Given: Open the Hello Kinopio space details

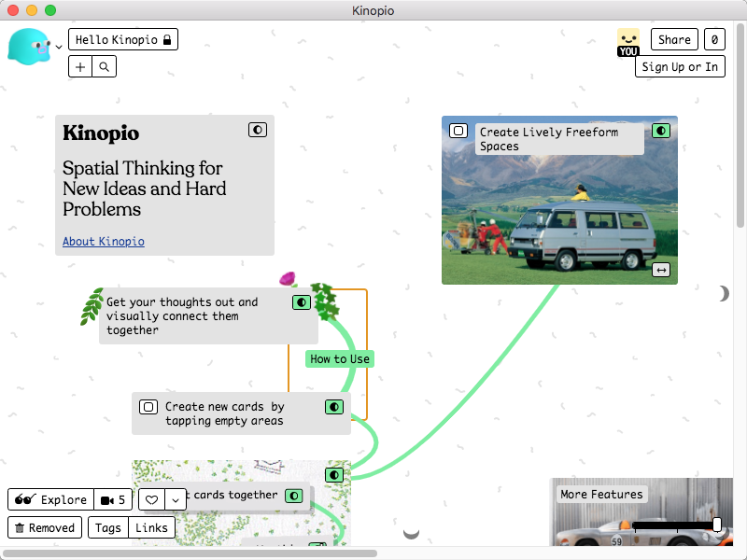Looking at the screenshot, I should pyautogui.click(x=123, y=39).
